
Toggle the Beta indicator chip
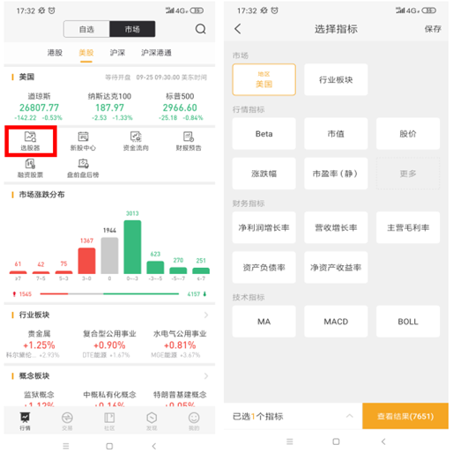(264, 134)
